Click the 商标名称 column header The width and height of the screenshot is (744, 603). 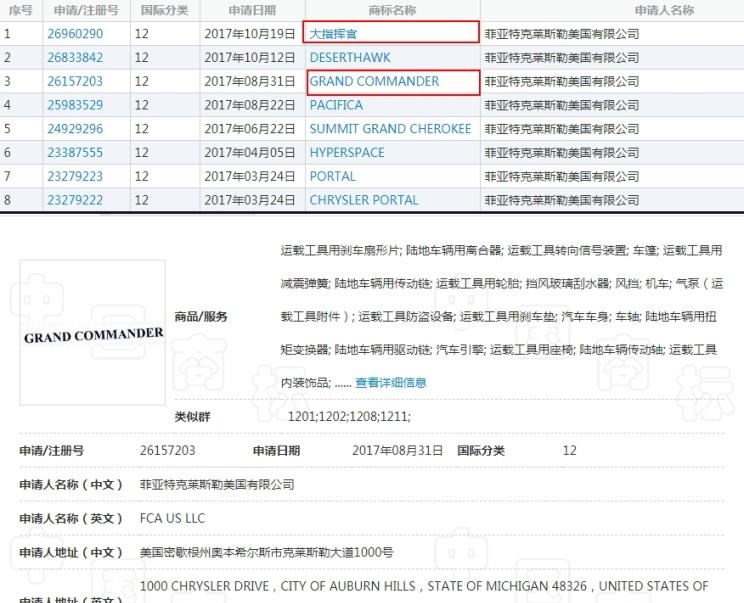[x=392, y=10]
